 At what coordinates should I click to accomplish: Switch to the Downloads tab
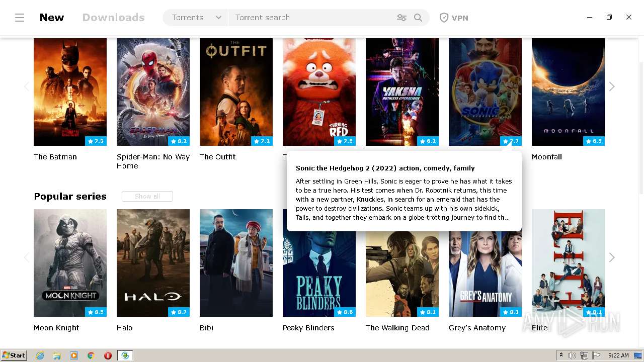click(x=114, y=18)
